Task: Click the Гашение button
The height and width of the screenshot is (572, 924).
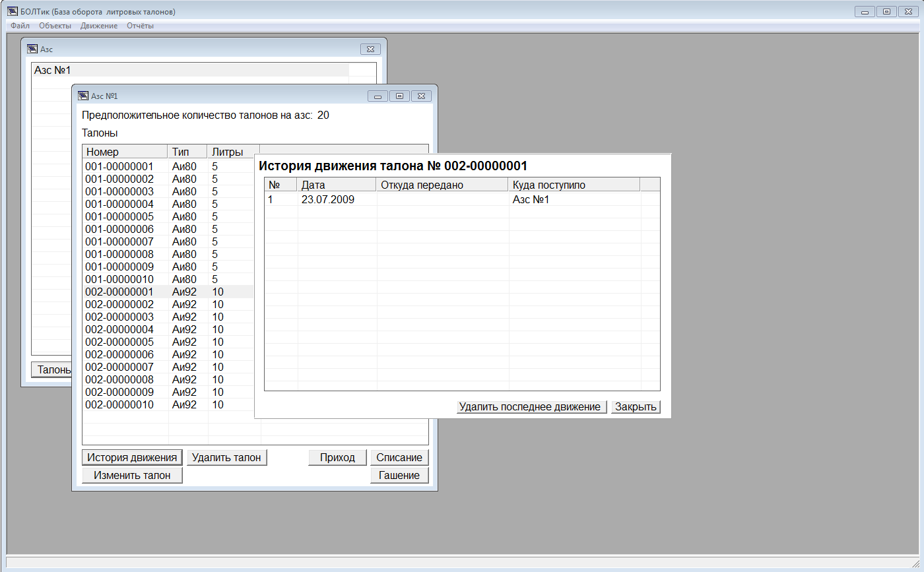Action: [x=399, y=475]
